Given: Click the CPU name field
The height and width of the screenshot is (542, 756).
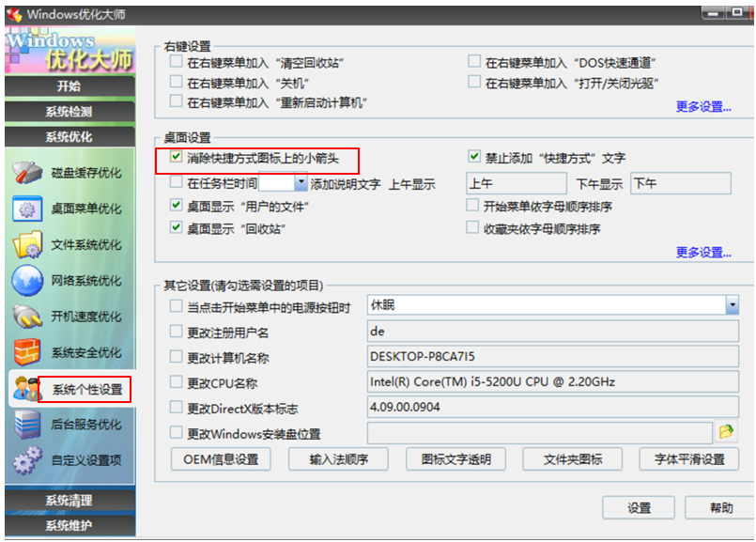Looking at the screenshot, I should [x=553, y=382].
